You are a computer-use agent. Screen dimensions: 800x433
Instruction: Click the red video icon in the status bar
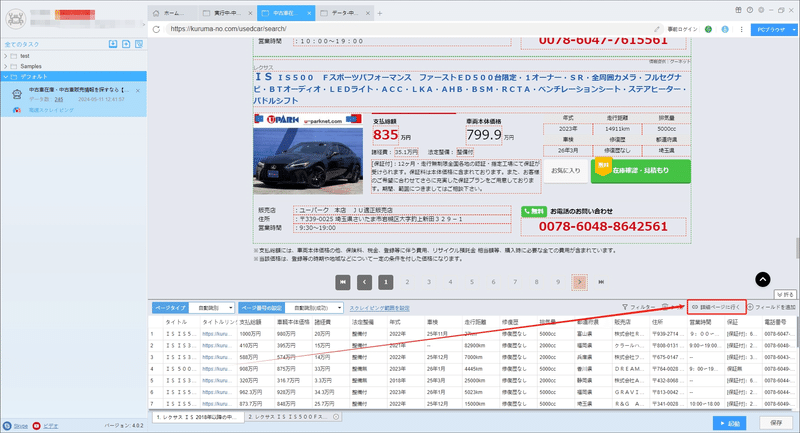36,425
